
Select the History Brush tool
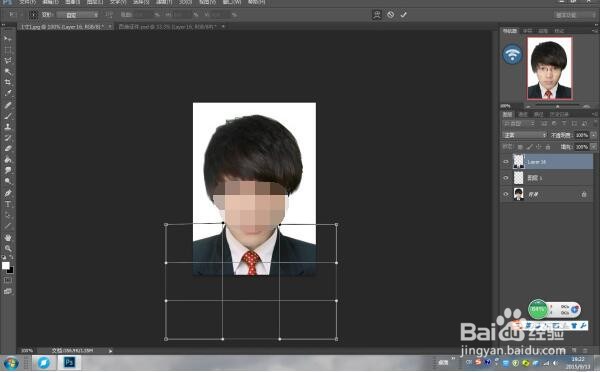click(x=8, y=138)
